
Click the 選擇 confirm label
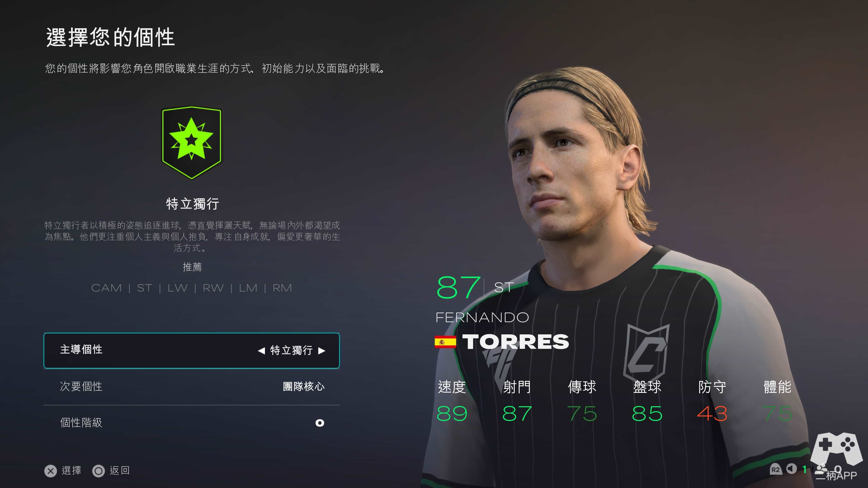coord(71,470)
